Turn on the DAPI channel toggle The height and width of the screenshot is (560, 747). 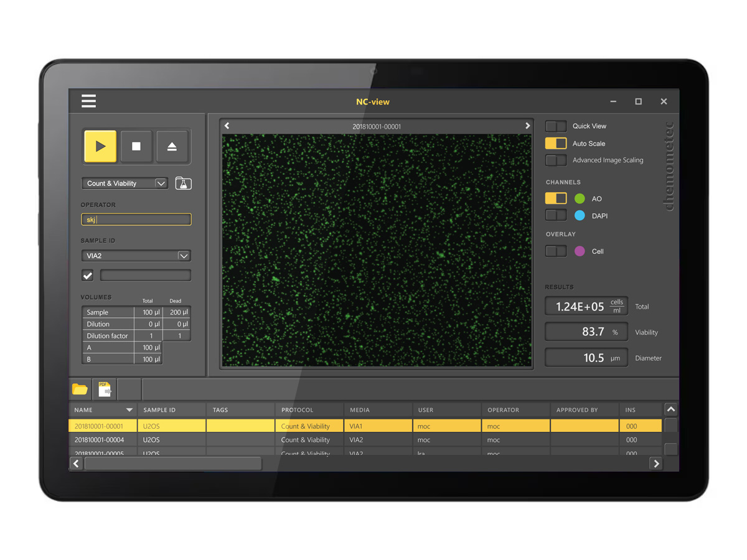coord(556,215)
